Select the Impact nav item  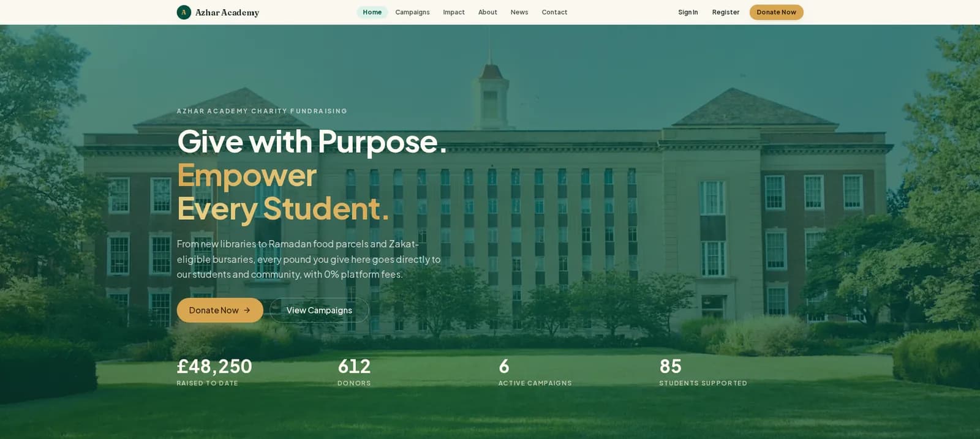pos(454,12)
